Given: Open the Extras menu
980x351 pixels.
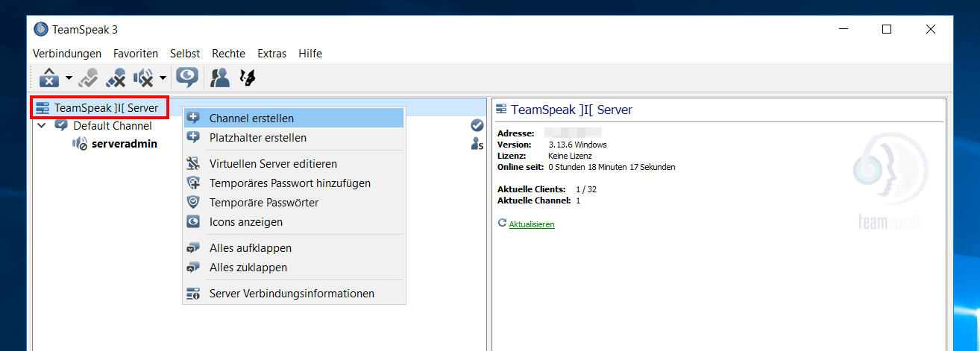Looking at the screenshot, I should 271,54.
